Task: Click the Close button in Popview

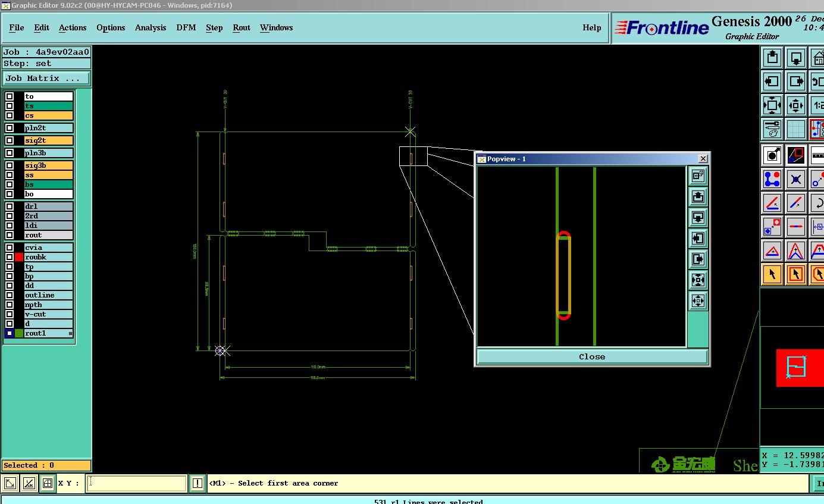Action: pyautogui.click(x=592, y=356)
